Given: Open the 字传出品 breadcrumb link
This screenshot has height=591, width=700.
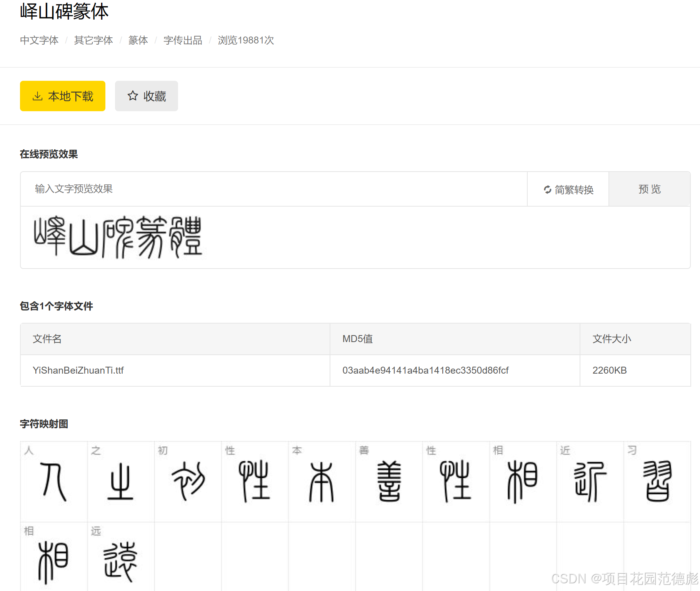Looking at the screenshot, I should coord(183,40).
